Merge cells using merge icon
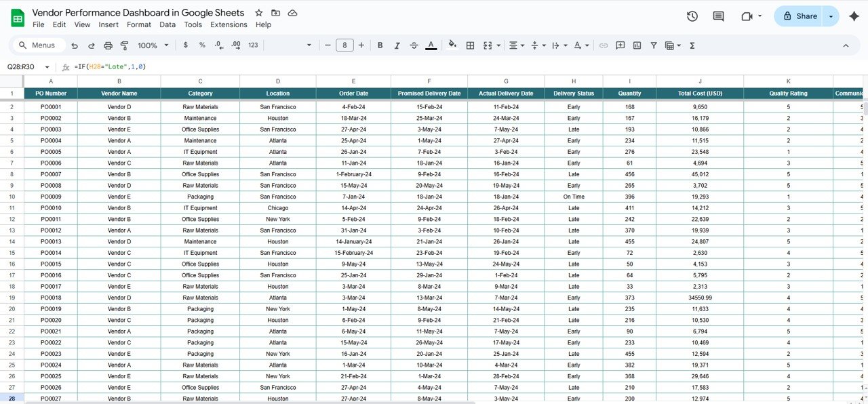 click(x=488, y=45)
